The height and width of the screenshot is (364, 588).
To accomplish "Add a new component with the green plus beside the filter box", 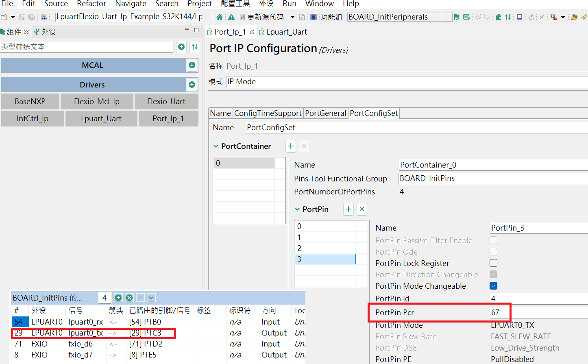I will pyautogui.click(x=181, y=47).
